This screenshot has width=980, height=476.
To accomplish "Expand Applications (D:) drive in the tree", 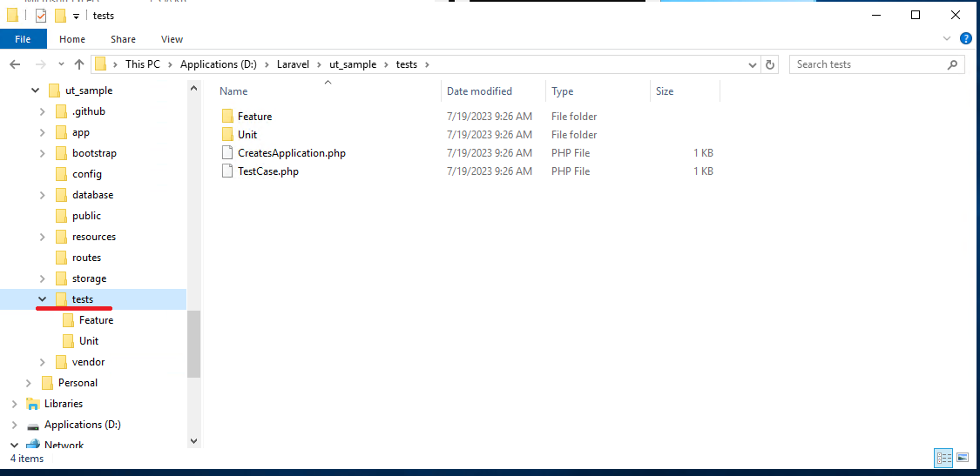I will pos(15,425).
